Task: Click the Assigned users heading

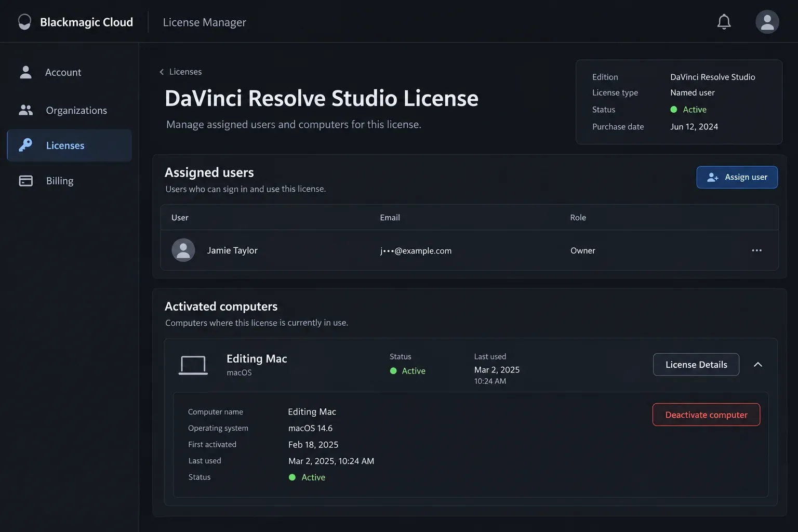Action: coord(209,172)
